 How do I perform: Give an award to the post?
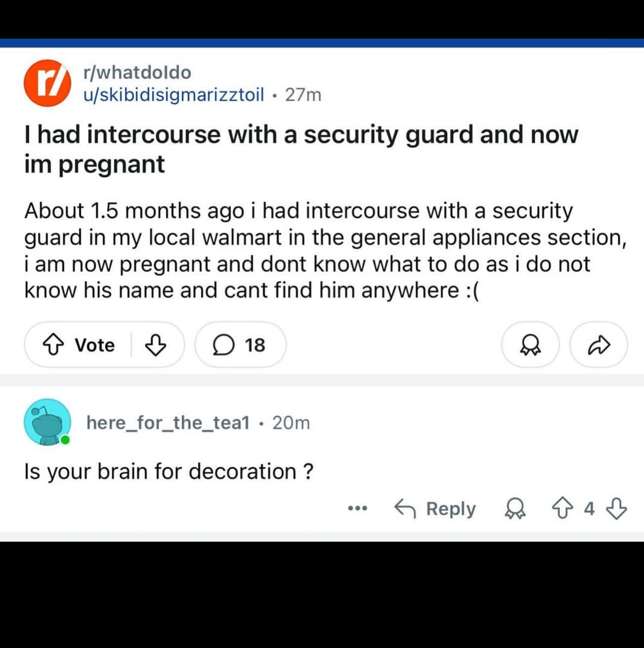tap(530, 345)
